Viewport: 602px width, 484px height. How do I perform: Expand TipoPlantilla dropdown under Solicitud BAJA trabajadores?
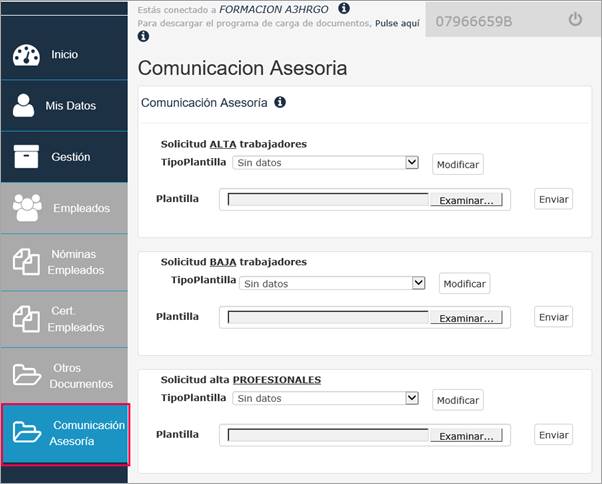(x=332, y=283)
